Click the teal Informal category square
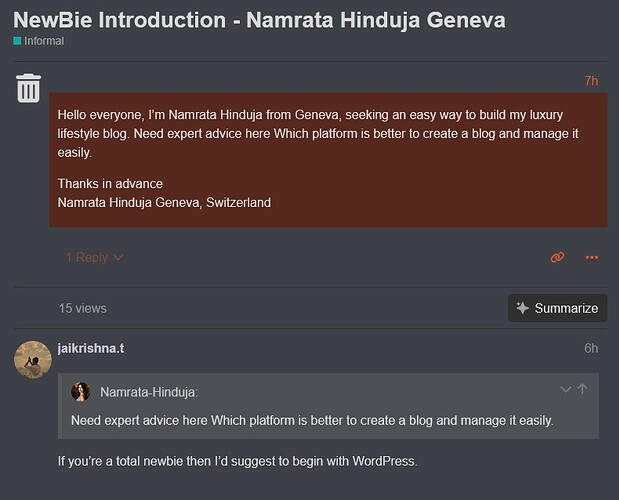This screenshot has width=619, height=500. [x=17, y=41]
